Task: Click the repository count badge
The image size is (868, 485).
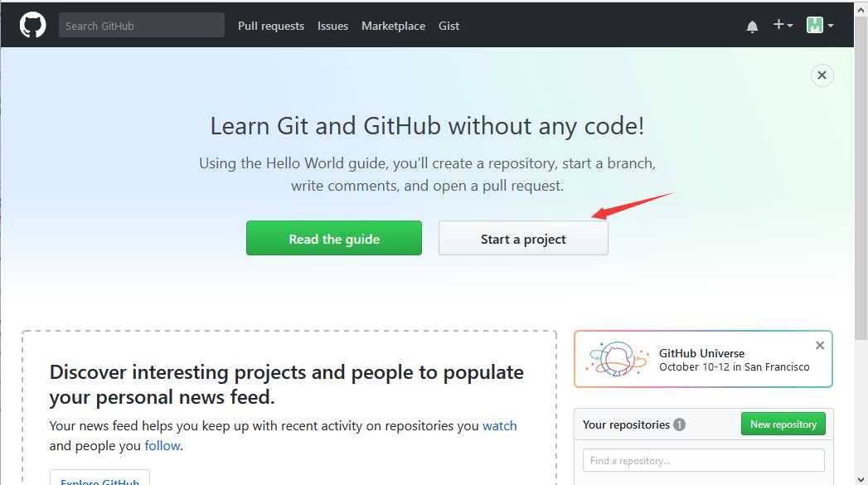Action: [x=679, y=424]
